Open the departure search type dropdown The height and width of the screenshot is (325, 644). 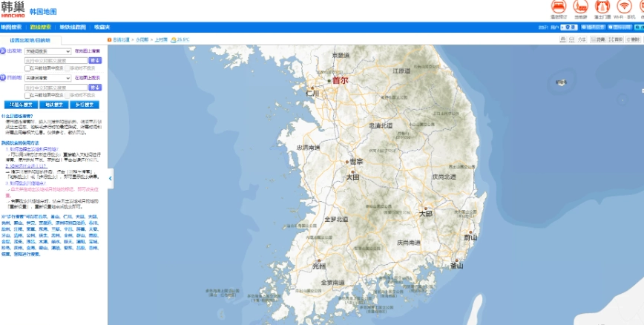point(48,51)
